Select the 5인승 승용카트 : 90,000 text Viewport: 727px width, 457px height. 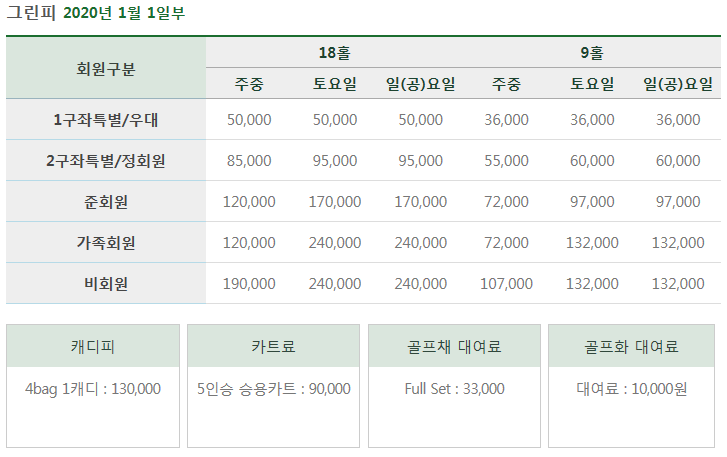[x=274, y=388]
